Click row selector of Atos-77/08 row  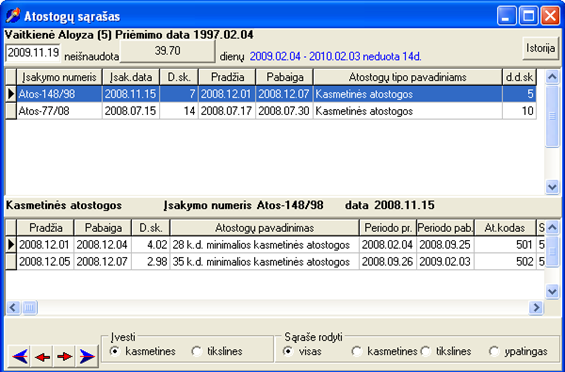11,111
